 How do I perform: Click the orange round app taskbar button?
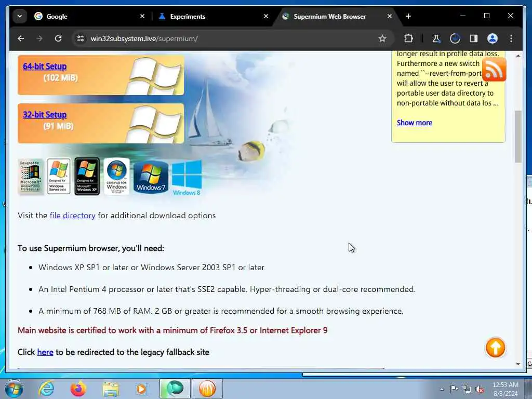coord(207,389)
